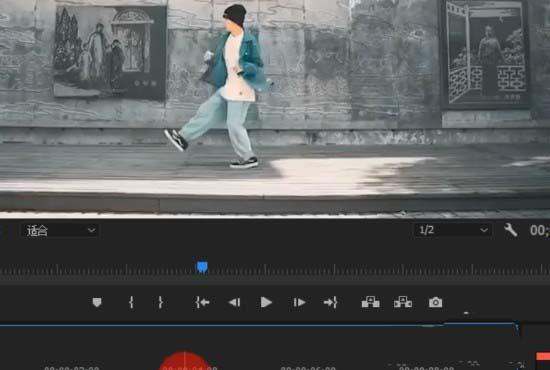
Task: Jump to Out point button
Action: coord(331,302)
